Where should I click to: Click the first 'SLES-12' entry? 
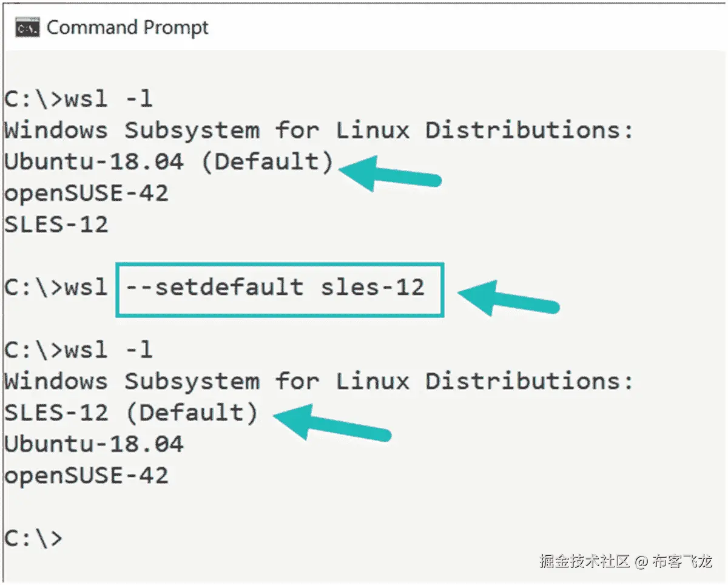pyautogui.click(x=56, y=225)
